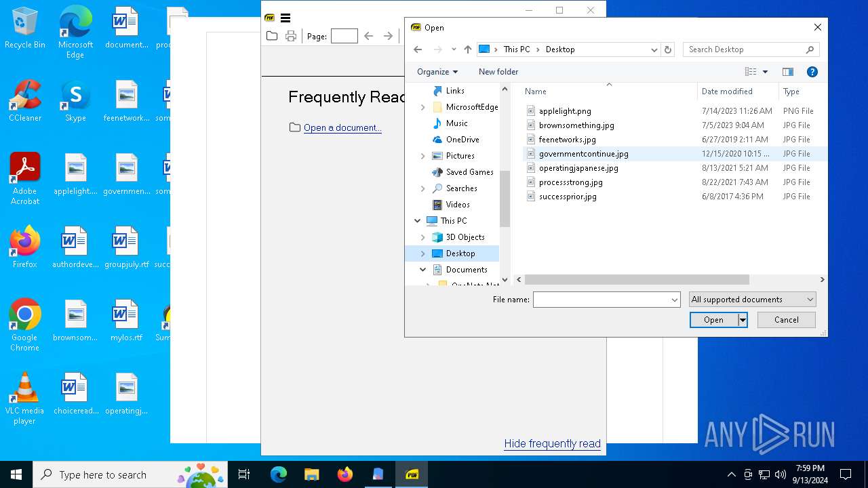
Task: Open the help question mark icon
Action: pos(812,72)
